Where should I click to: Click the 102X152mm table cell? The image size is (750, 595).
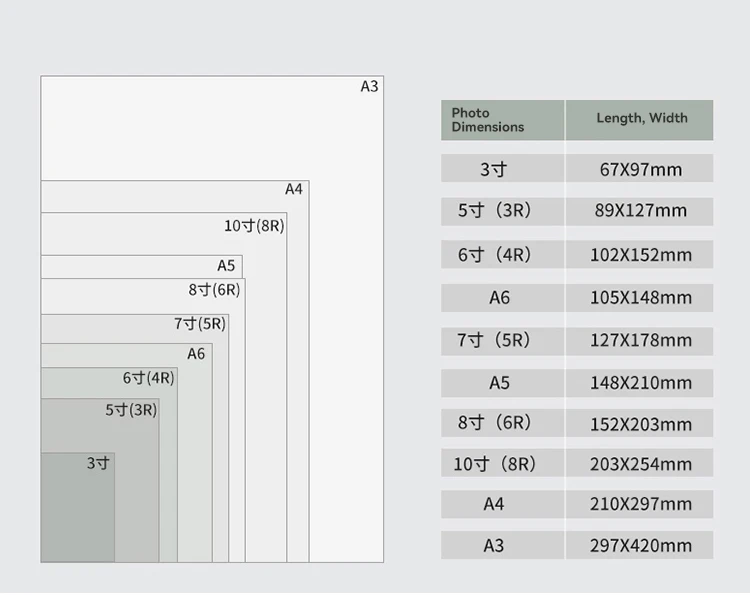[640, 254]
